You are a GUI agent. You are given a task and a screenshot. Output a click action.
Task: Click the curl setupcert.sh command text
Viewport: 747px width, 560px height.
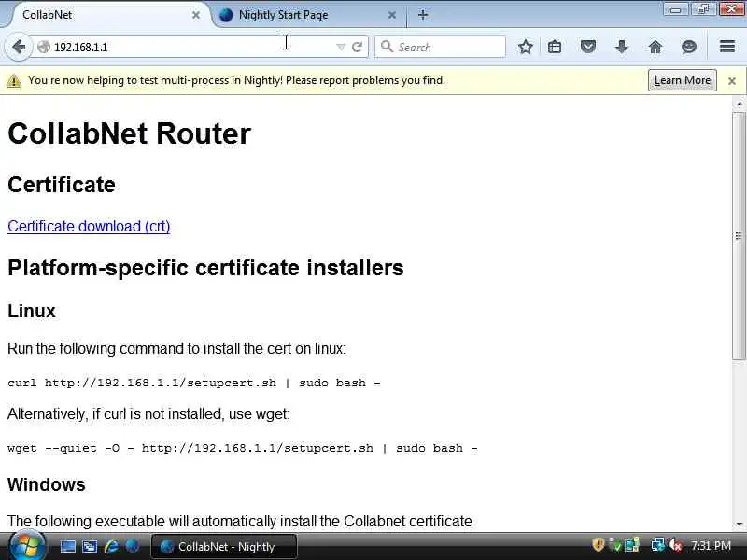tap(194, 383)
